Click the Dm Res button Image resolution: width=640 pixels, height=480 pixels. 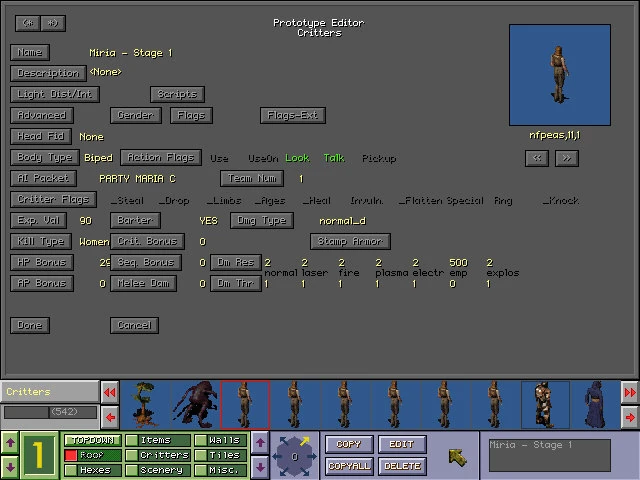[x=236, y=262]
